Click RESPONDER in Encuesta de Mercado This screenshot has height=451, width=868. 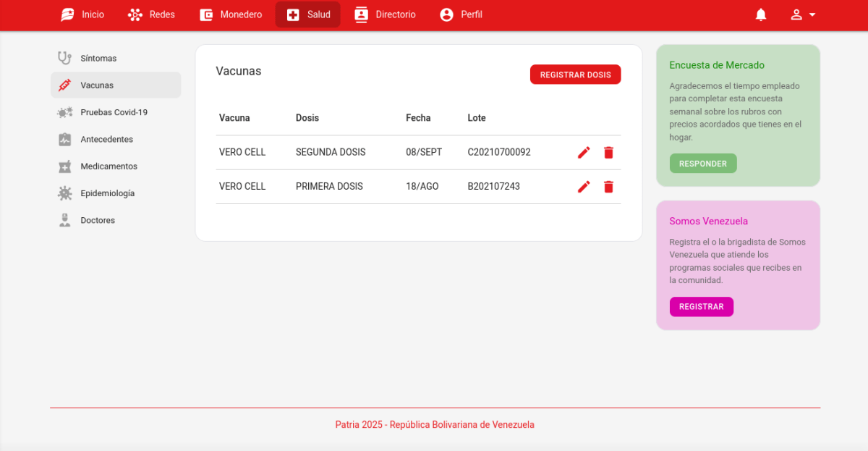point(702,164)
